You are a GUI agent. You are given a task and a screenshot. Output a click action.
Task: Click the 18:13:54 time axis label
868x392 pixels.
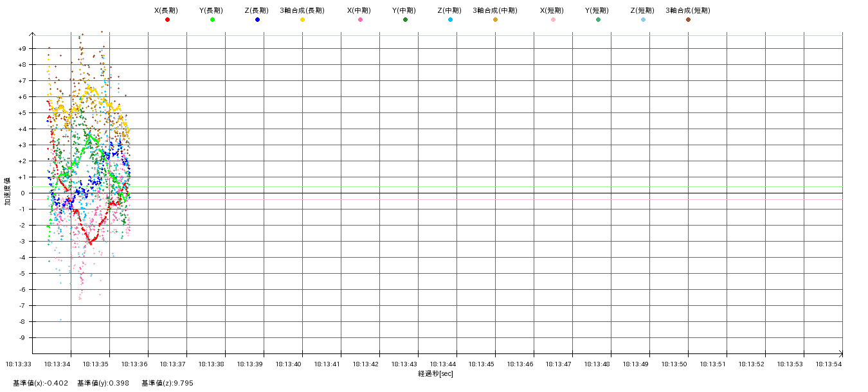click(829, 364)
